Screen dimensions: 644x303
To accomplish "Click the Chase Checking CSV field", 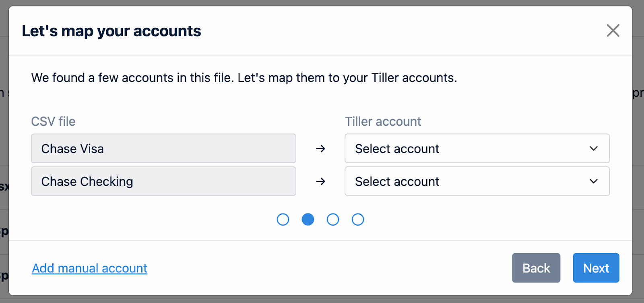I will pyautogui.click(x=163, y=181).
